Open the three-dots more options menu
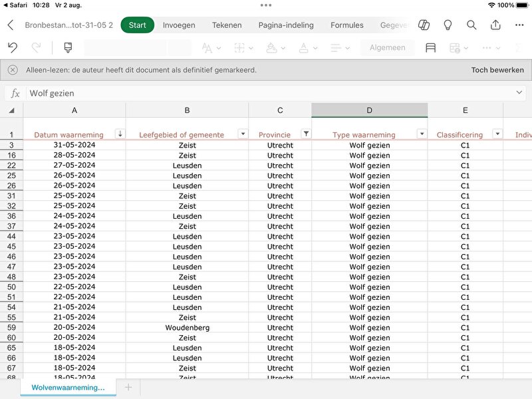 (x=519, y=25)
